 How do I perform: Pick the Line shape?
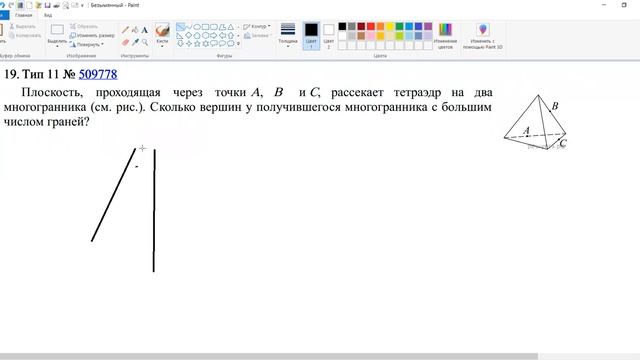coord(180,27)
